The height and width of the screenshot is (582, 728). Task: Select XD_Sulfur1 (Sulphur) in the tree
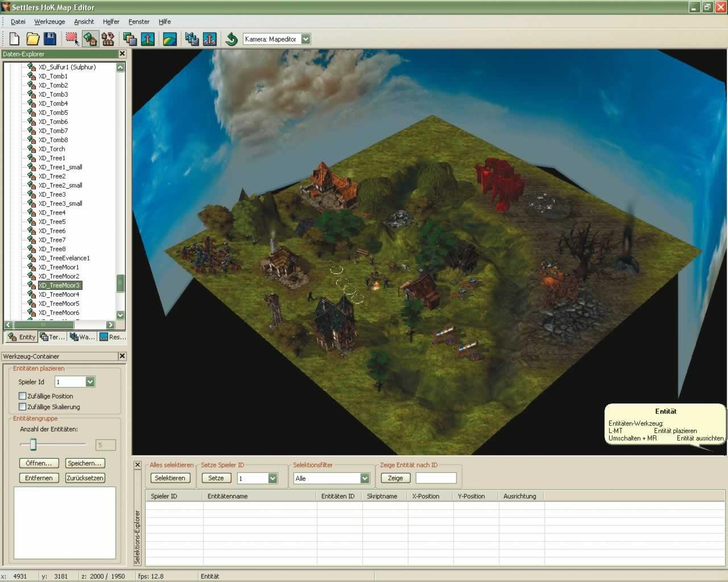point(67,67)
